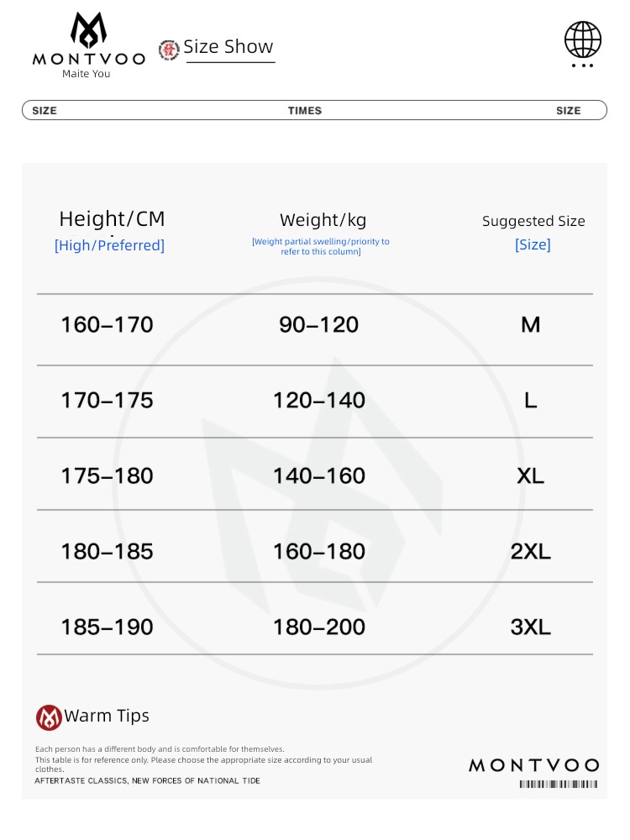630x840 pixels.
Task: Click the 175–180 height cell
Action: click(108, 476)
